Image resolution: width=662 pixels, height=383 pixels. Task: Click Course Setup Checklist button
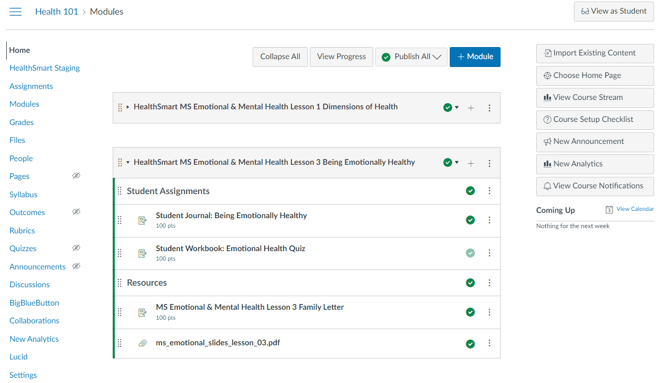(x=595, y=120)
